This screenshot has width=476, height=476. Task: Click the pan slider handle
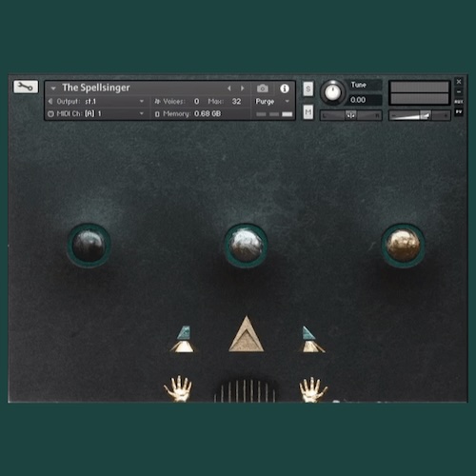click(350, 115)
